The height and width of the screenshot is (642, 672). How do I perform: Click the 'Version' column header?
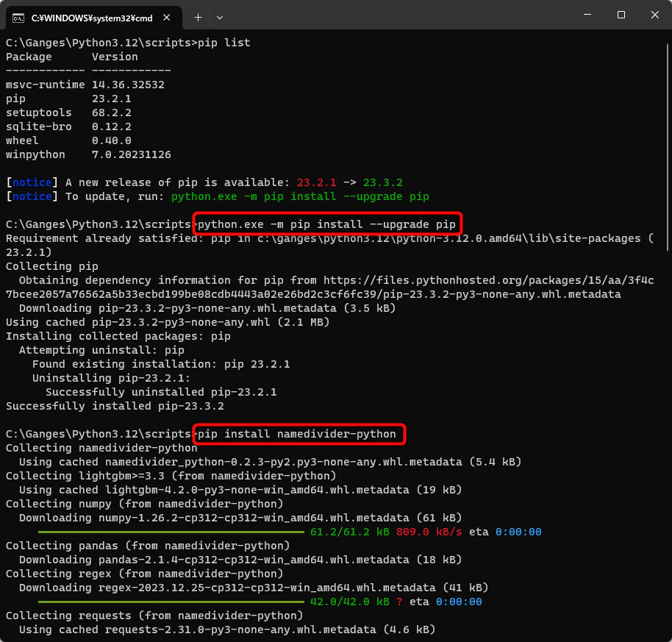(115, 57)
